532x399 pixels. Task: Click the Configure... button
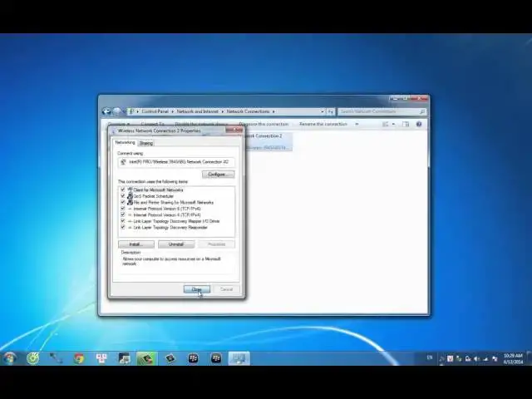218,174
